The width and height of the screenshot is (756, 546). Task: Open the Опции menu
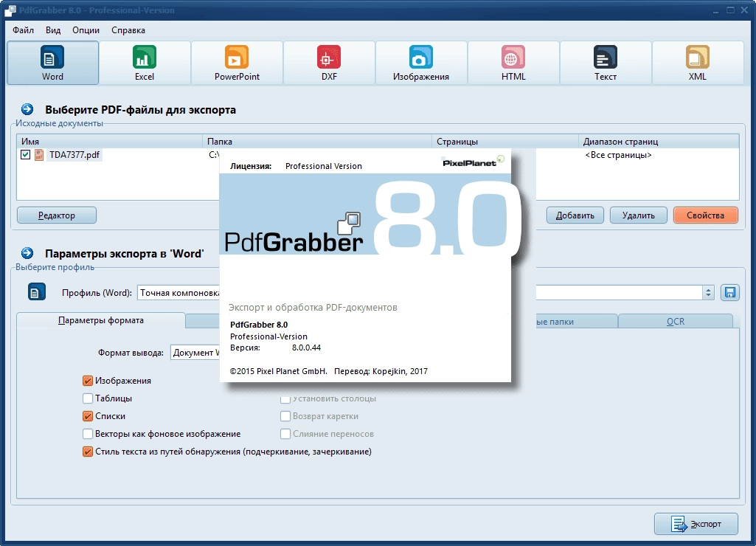pyautogui.click(x=86, y=30)
